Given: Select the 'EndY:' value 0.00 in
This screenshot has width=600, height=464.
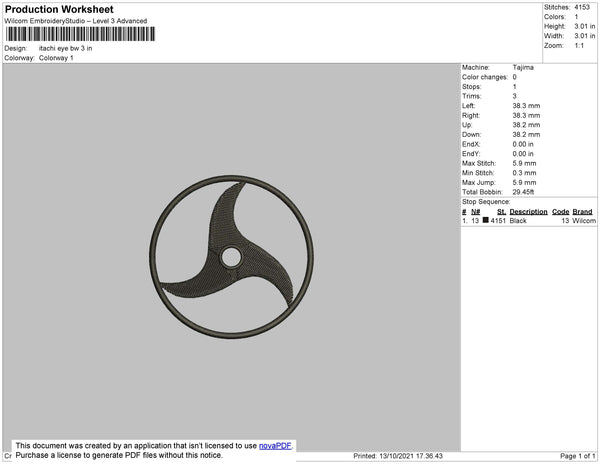Looking at the screenshot, I should (523, 154).
